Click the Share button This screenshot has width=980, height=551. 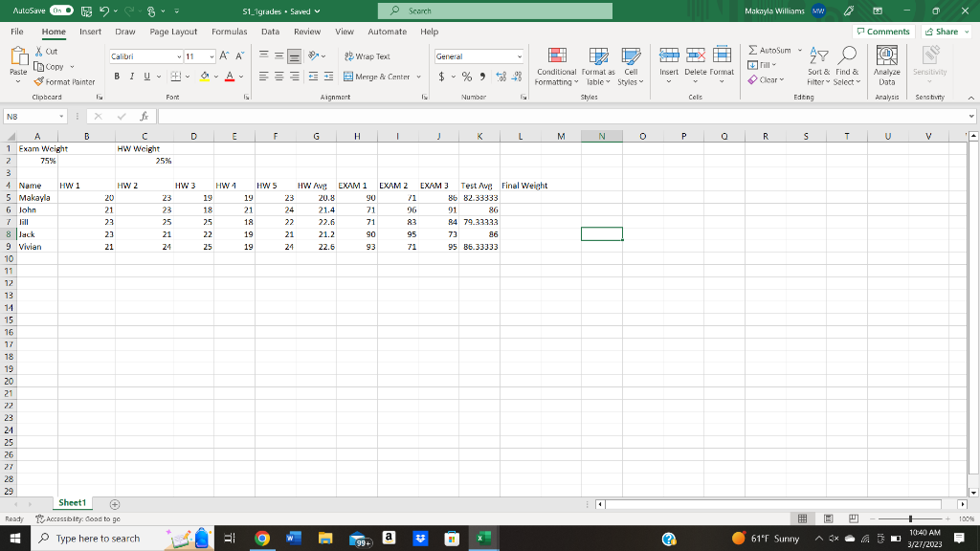pyautogui.click(x=944, y=31)
